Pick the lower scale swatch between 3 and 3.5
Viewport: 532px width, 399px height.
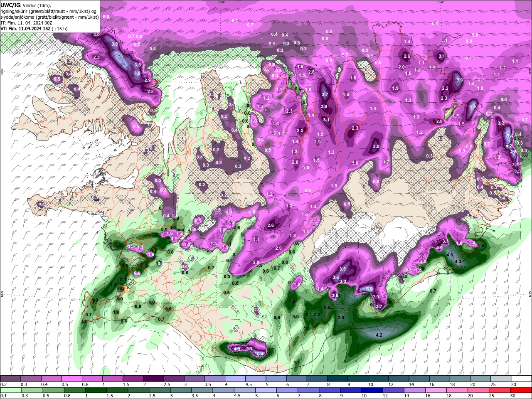[181, 390]
